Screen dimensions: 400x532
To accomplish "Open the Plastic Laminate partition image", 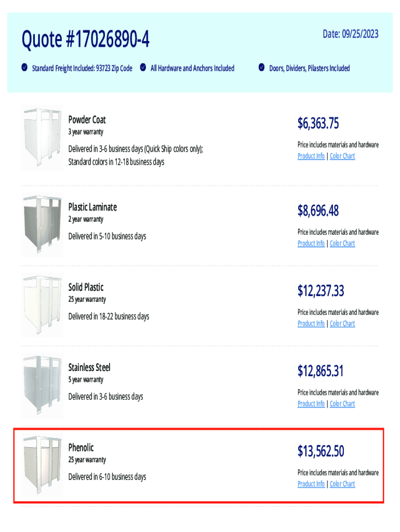I will point(42,225).
